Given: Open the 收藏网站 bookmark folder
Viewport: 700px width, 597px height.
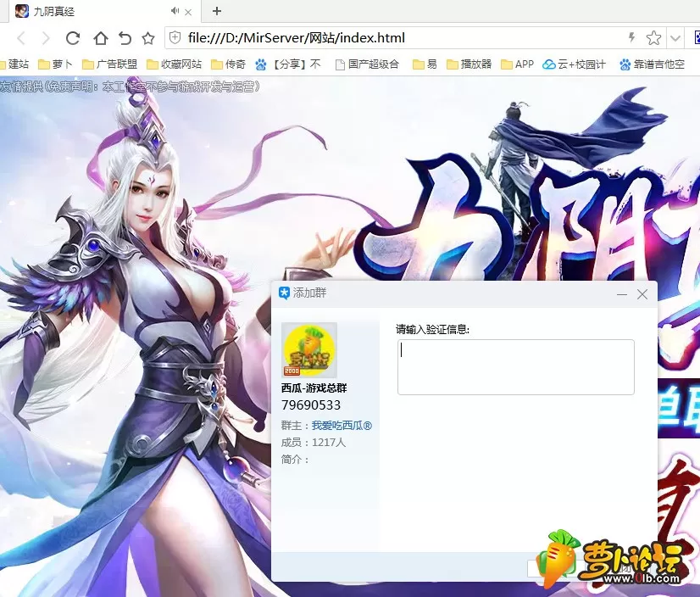Looking at the screenshot, I should (174, 64).
